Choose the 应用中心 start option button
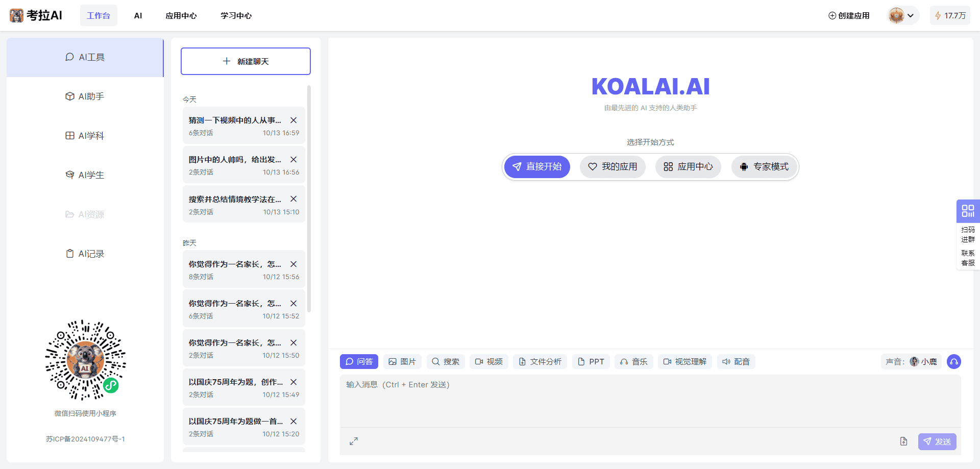This screenshot has height=469, width=980. click(688, 167)
